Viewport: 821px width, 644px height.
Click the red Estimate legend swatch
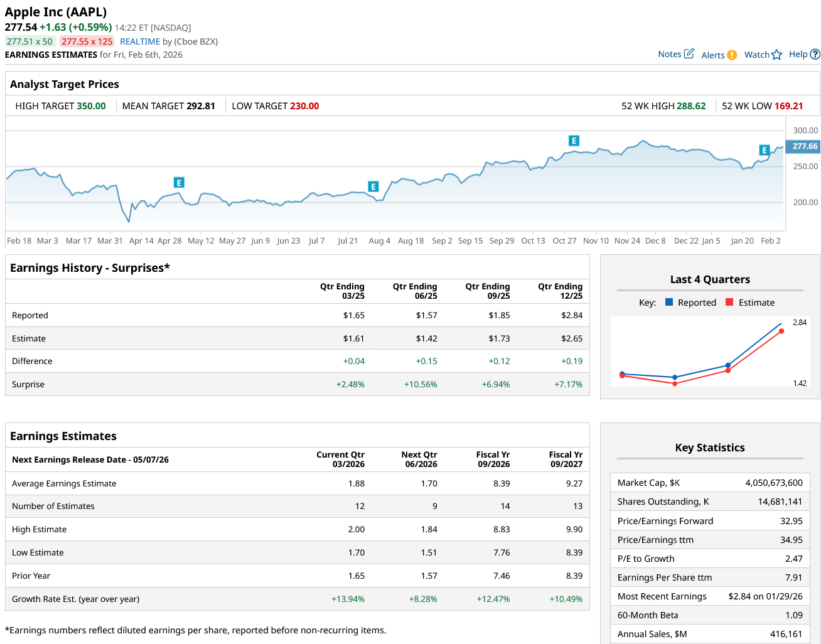click(729, 303)
